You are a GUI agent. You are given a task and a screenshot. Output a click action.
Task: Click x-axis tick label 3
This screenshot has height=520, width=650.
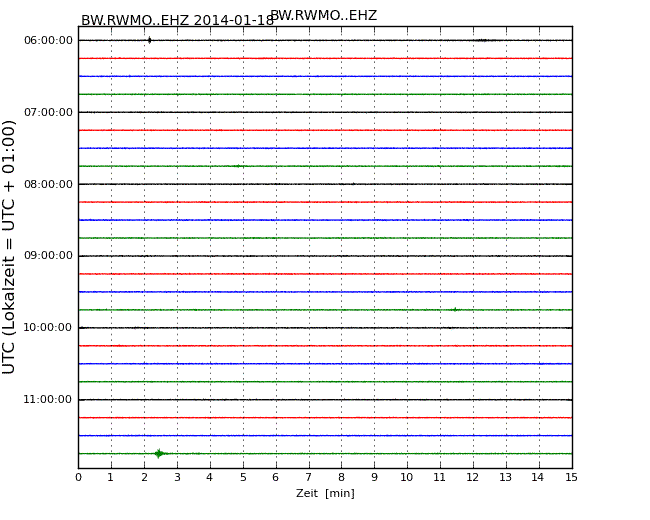pyautogui.click(x=177, y=477)
